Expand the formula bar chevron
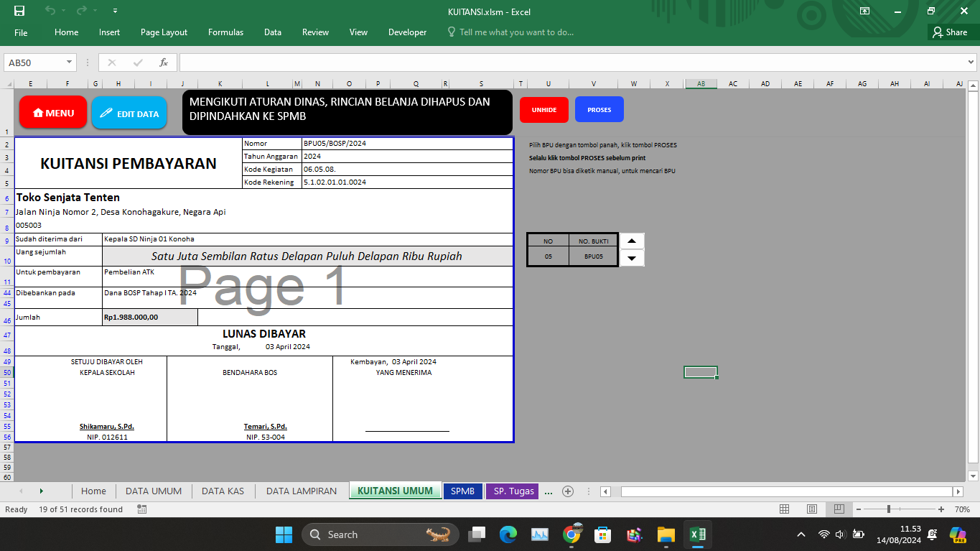This screenshot has width=980, height=551. click(x=971, y=62)
